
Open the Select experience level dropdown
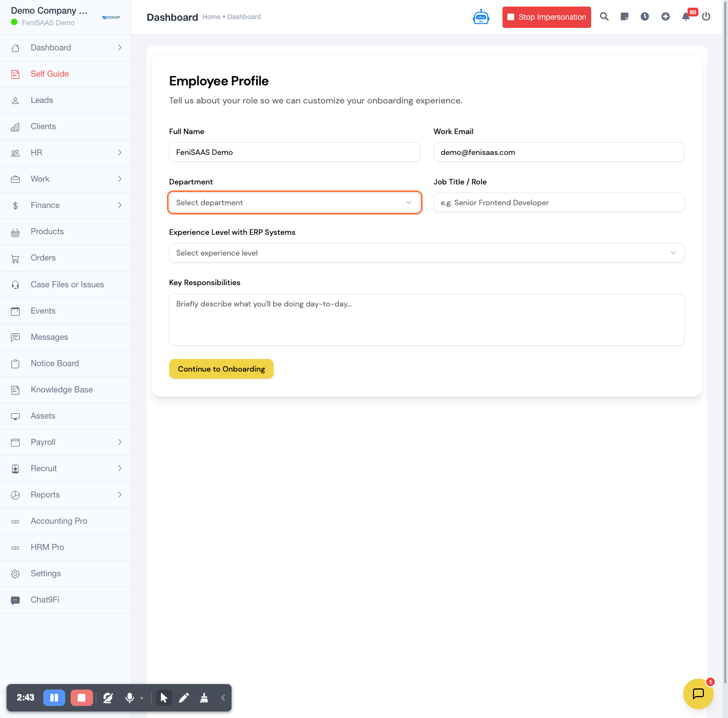pyautogui.click(x=426, y=253)
